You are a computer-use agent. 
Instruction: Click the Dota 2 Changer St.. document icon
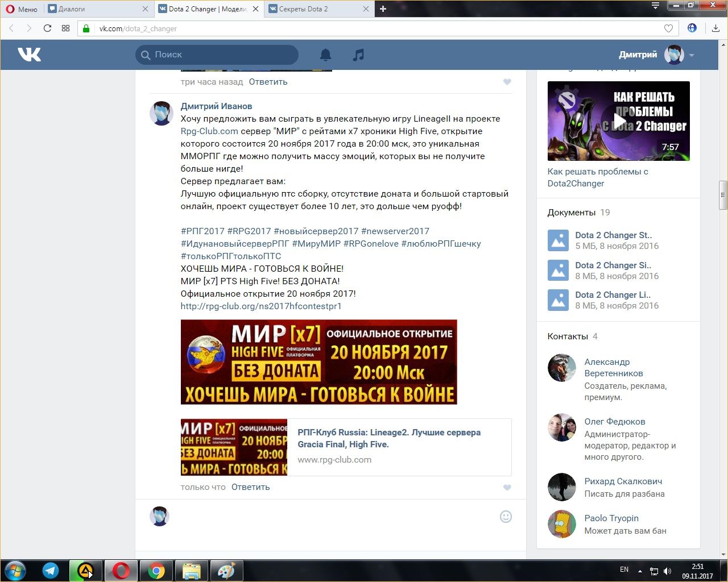[x=559, y=240]
